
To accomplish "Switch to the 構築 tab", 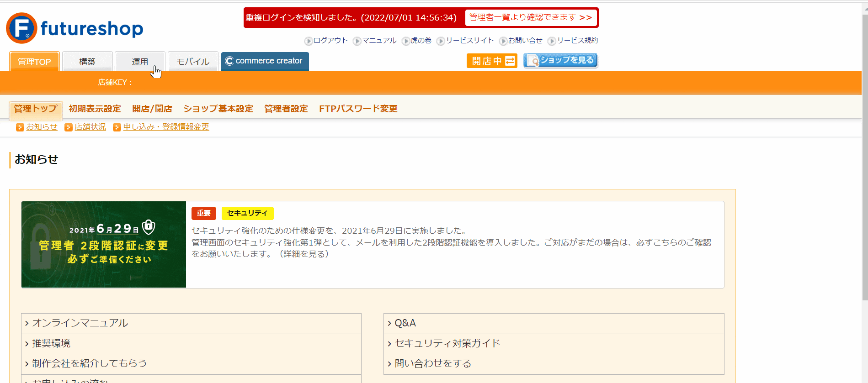I will (87, 62).
